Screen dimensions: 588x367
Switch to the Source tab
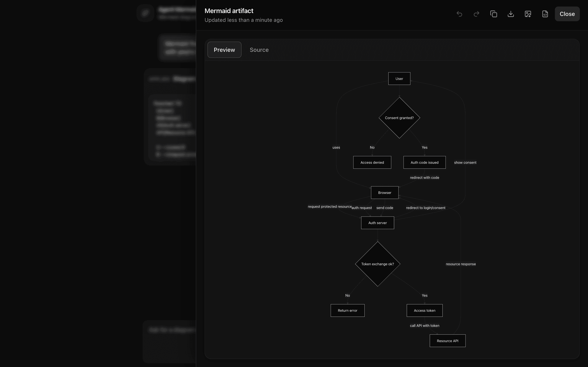click(259, 50)
